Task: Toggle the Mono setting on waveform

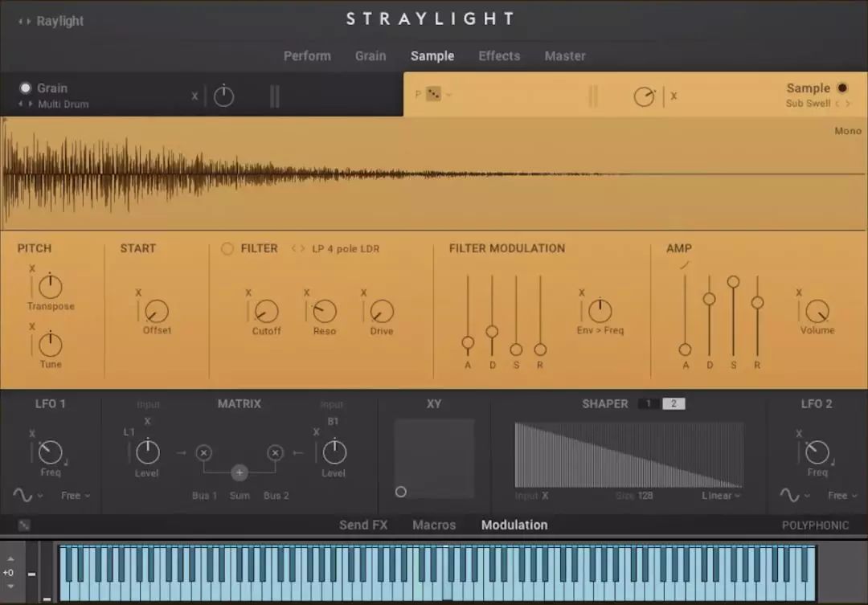Action: tap(848, 131)
